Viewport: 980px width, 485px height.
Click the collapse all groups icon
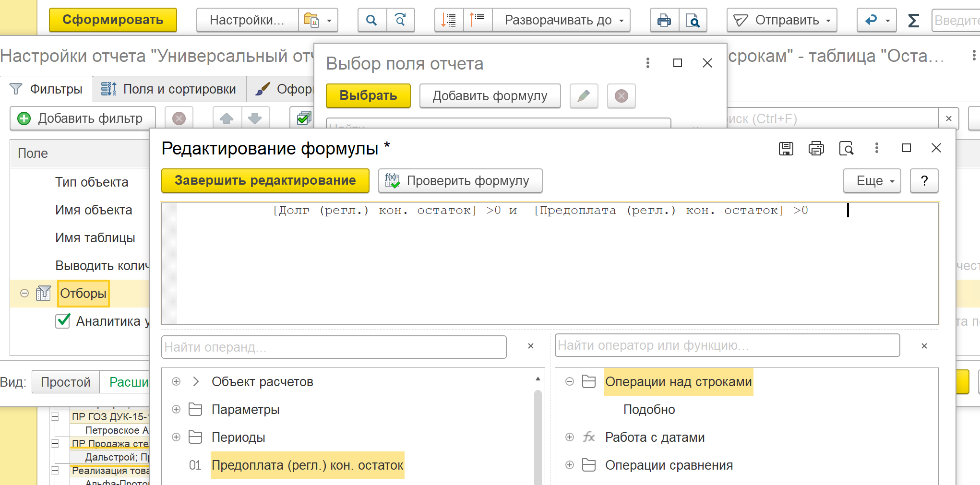click(449, 20)
